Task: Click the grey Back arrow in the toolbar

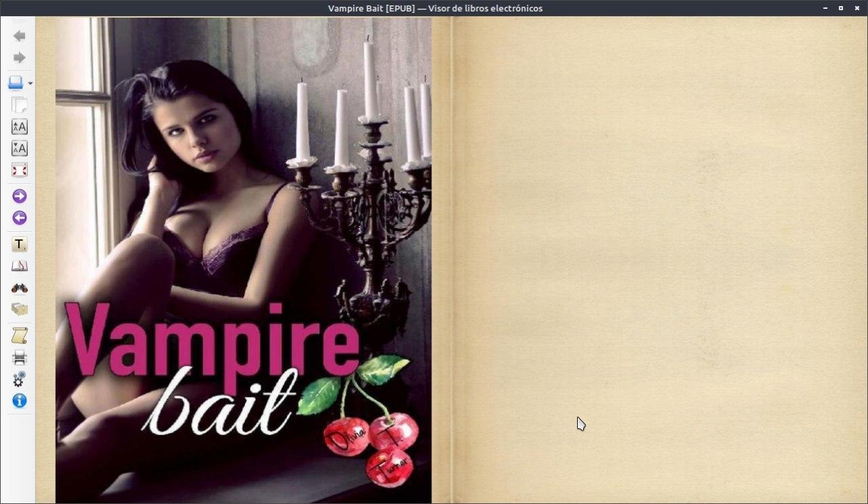Action: point(19,36)
